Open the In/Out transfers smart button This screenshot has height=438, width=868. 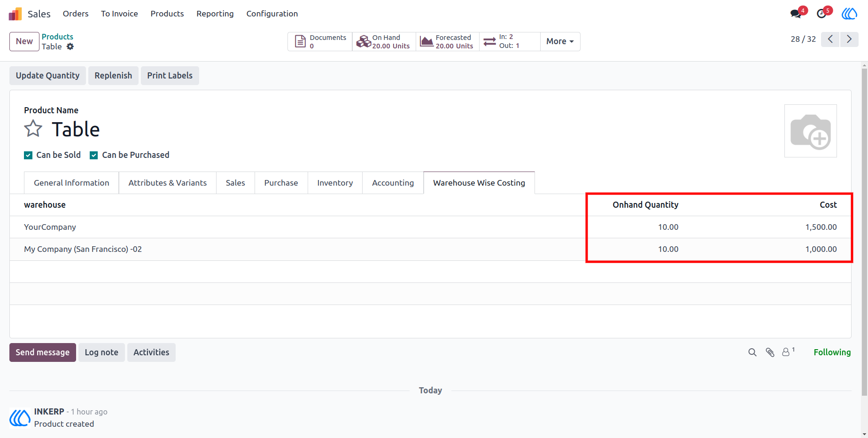[x=510, y=41]
